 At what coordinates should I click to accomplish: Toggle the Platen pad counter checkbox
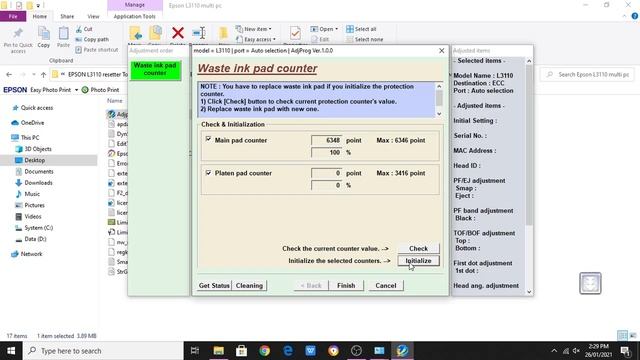[209, 173]
